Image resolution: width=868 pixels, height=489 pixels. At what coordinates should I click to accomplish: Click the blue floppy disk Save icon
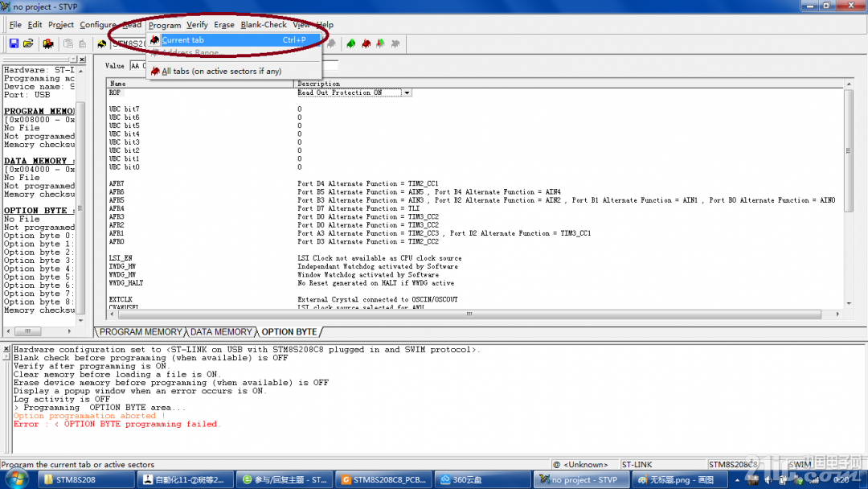(14, 43)
